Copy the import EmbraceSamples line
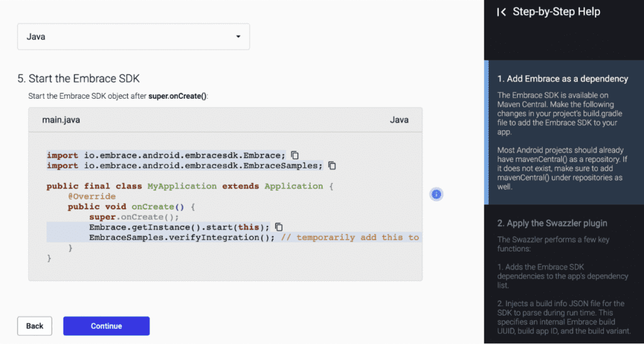Image resolution: width=644 pixels, height=344 pixels. tap(332, 165)
